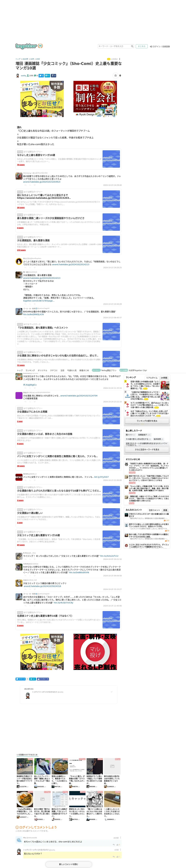Click the ツイート share button below the ads
186x868 pixels.
click(x=21, y=679)
